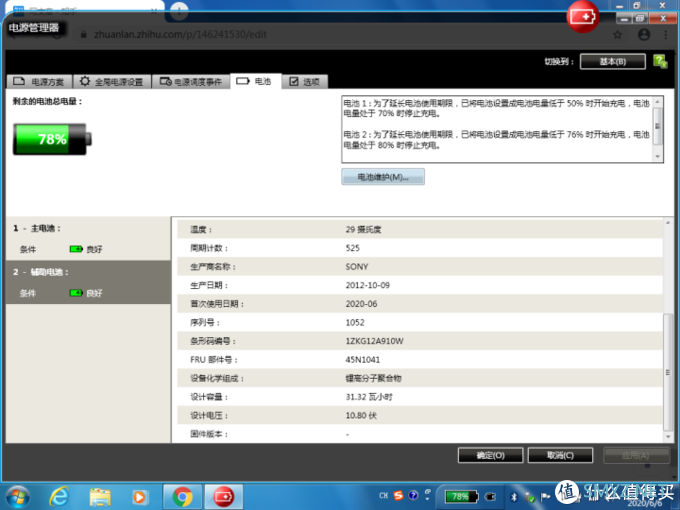
Task: Open the 电源方案 tab
Action: 39,82
